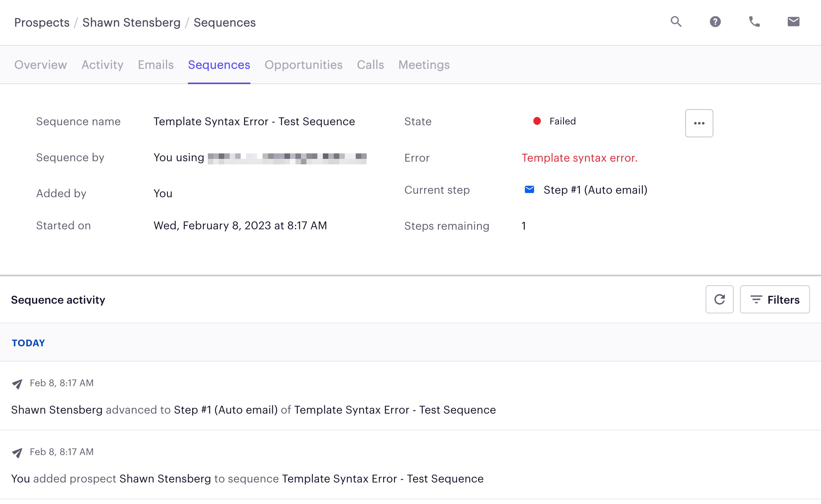The image size is (821, 504).
Task: Open the Template Syntax Error - Test Sequence name
Action: [254, 121]
